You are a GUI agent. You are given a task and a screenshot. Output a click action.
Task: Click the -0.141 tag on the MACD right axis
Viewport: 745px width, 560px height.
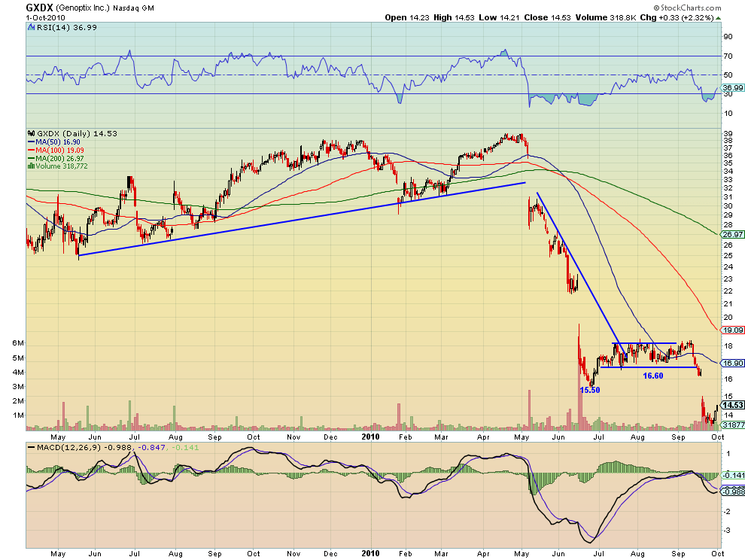tap(733, 476)
